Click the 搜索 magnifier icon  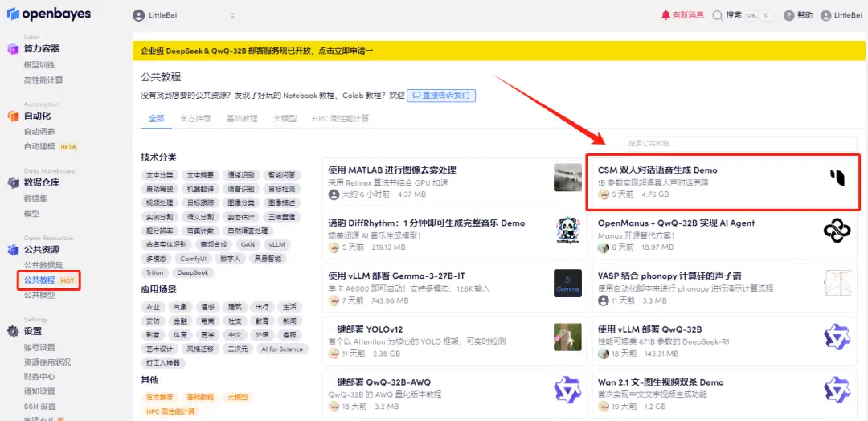pyautogui.click(x=718, y=15)
